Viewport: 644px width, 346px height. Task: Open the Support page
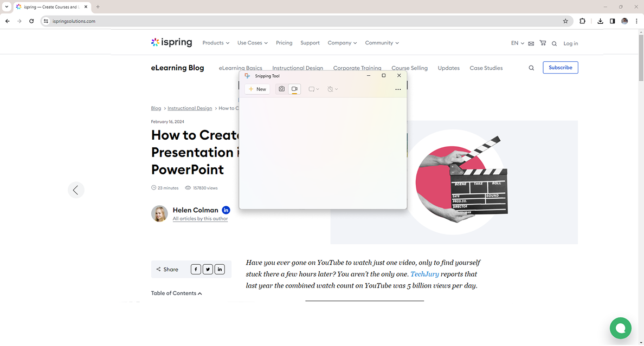310,43
